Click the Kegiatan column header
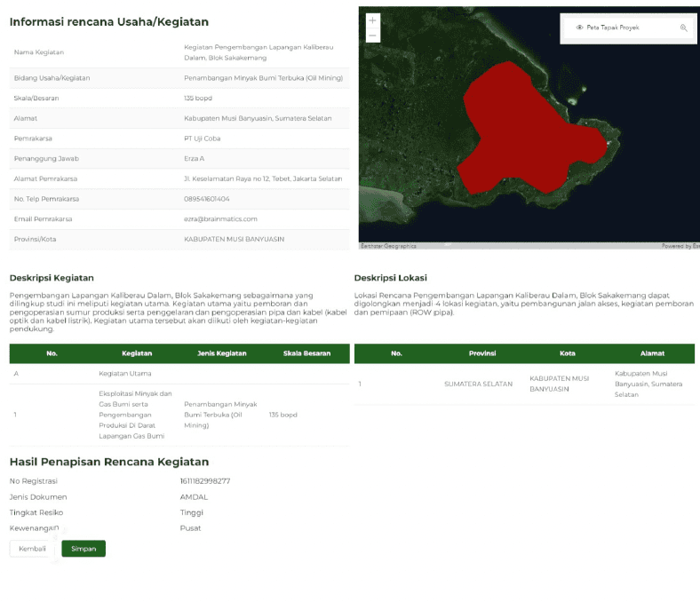The height and width of the screenshot is (602, 700). pyautogui.click(x=136, y=353)
